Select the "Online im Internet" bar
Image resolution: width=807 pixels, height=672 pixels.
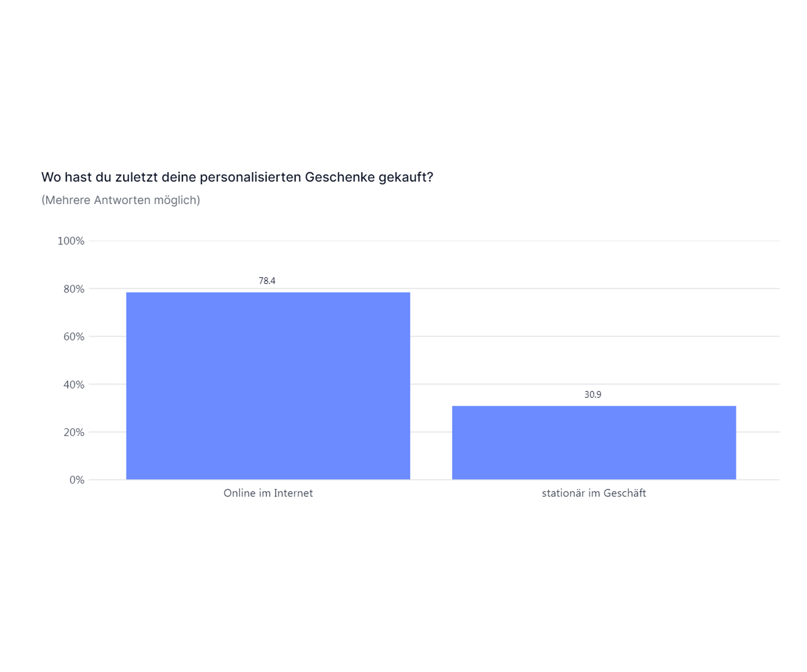coord(268,385)
